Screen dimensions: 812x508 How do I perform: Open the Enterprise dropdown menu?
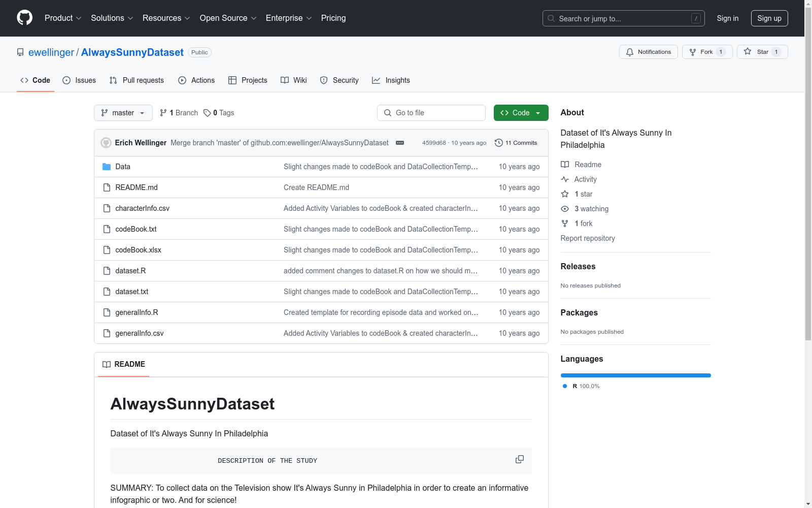(289, 18)
